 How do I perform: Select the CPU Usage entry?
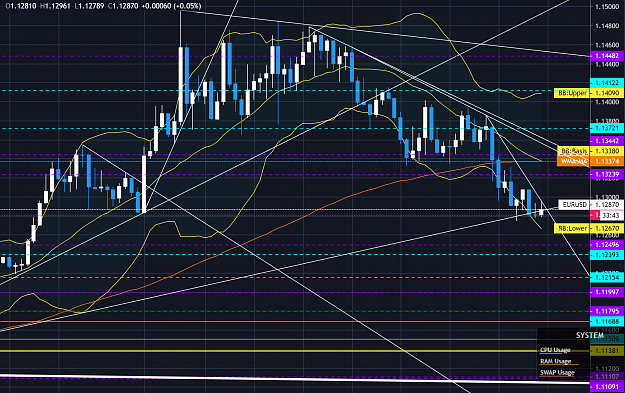(x=555, y=350)
